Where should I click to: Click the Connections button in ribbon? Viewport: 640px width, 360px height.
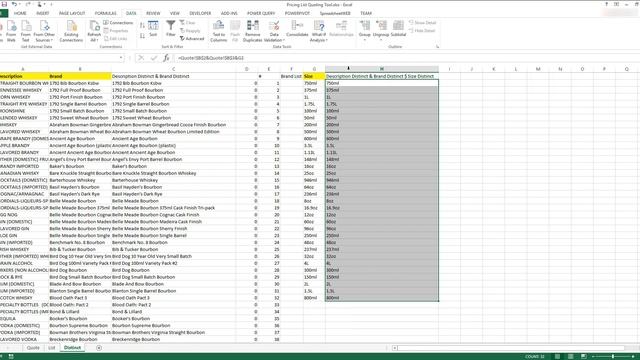point(118,23)
